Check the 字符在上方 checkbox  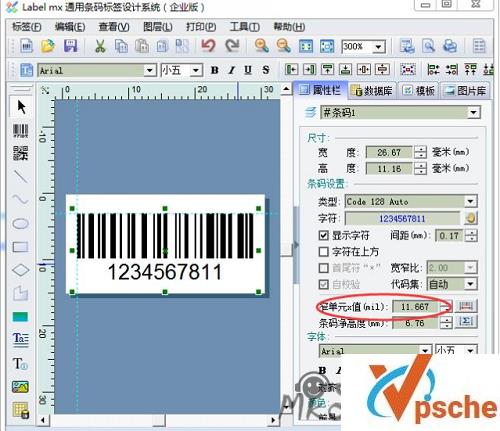(323, 251)
